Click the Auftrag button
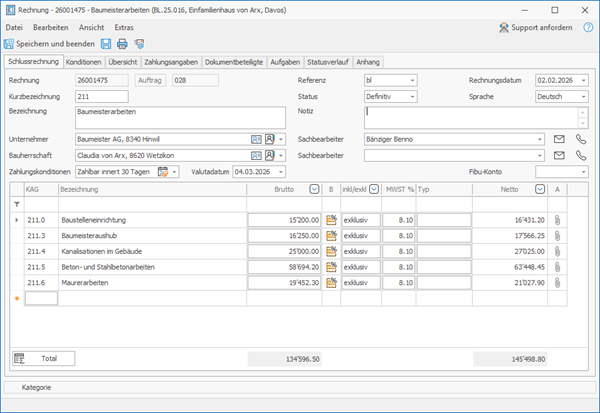Viewport: 600px width, 413px height. point(150,80)
